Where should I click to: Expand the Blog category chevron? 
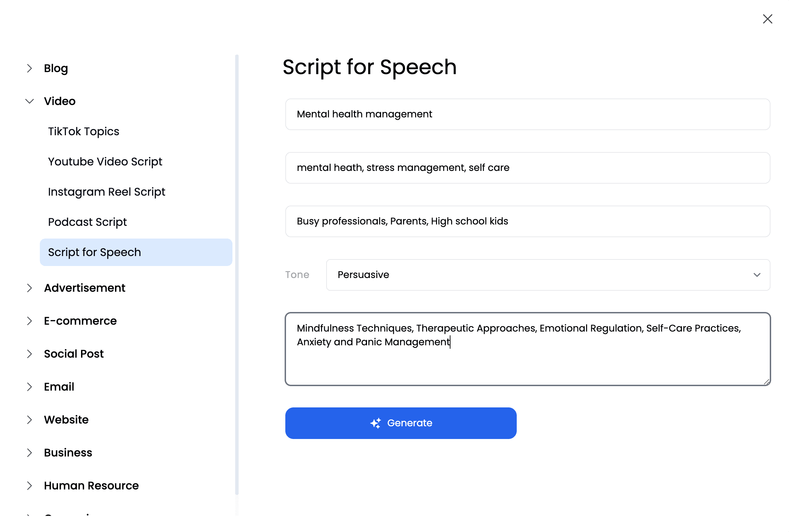point(30,68)
